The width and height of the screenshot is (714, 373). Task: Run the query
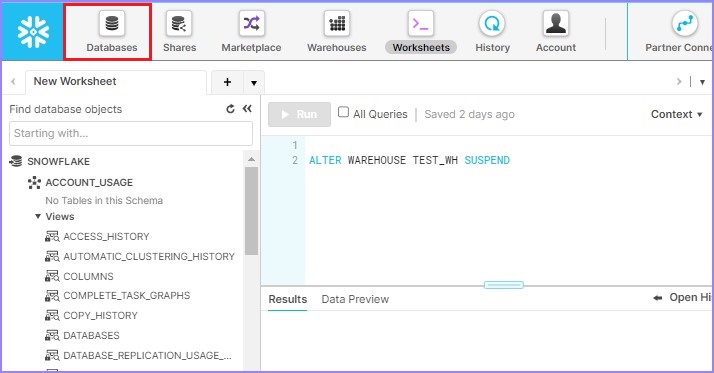[299, 114]
